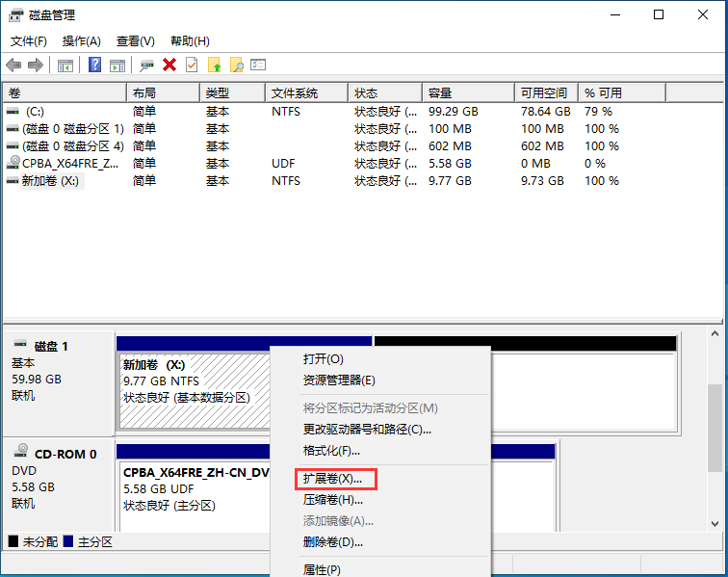Image resolution: width=728 pixels, height=577 pixels.
Task: Select the 新加卷 (X:) 9.77 GB partition block
Action: click(195, 390)
